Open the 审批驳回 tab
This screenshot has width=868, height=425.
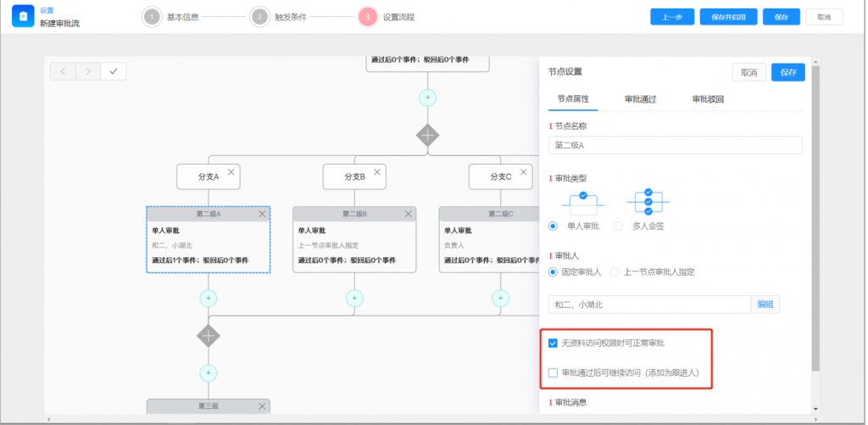tap(708, 99)
